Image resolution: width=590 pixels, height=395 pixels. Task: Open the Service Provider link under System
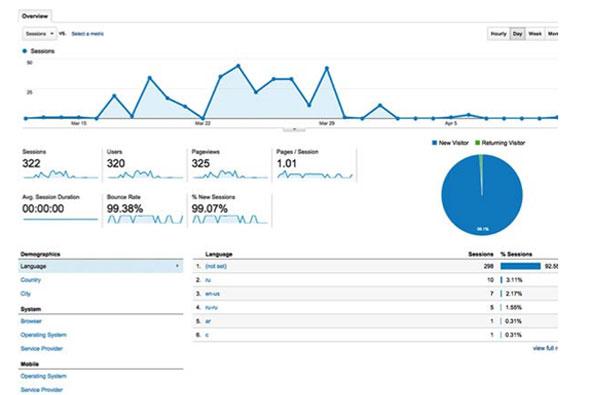(41, 348)
